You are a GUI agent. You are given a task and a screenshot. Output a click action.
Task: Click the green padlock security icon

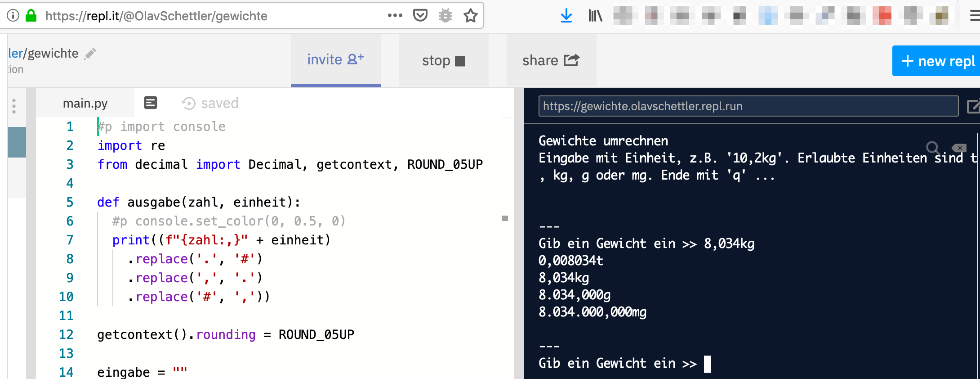(x=31, y=16)
